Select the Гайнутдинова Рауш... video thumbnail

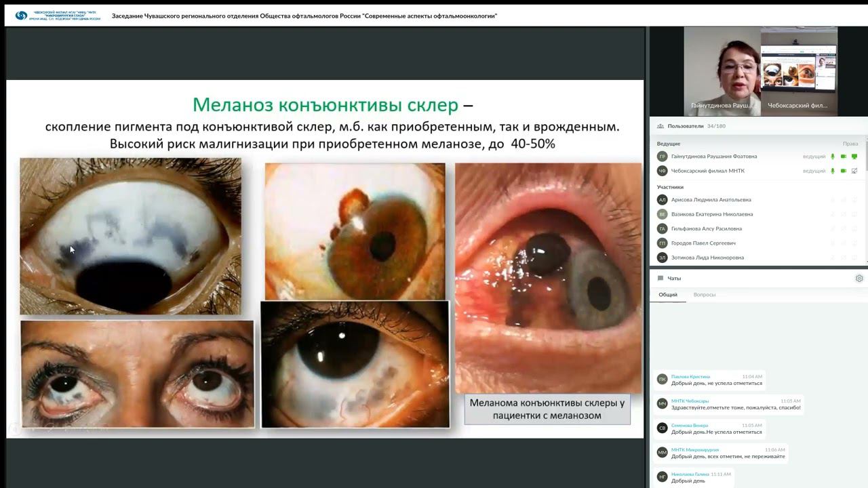click(722, 71)
